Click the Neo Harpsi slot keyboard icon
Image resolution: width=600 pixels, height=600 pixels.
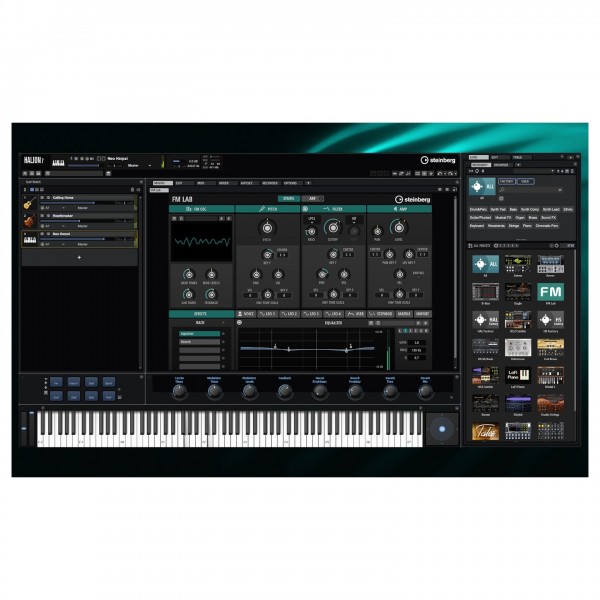click(30, 240)
